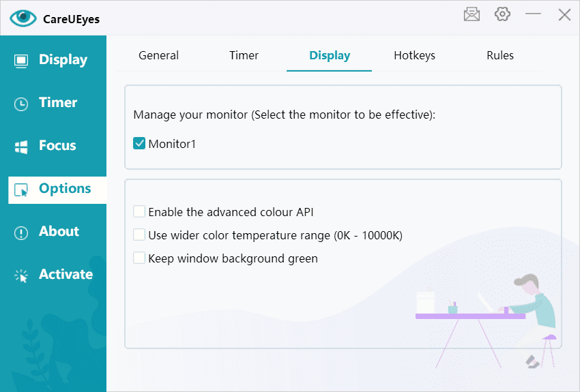
Task: Click the Focus windows icon in sidebar
Action: tap(21, 147)
